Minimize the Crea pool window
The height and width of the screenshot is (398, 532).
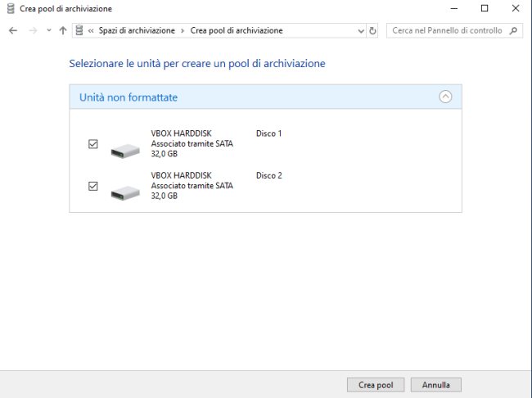[x=454, y=8]
